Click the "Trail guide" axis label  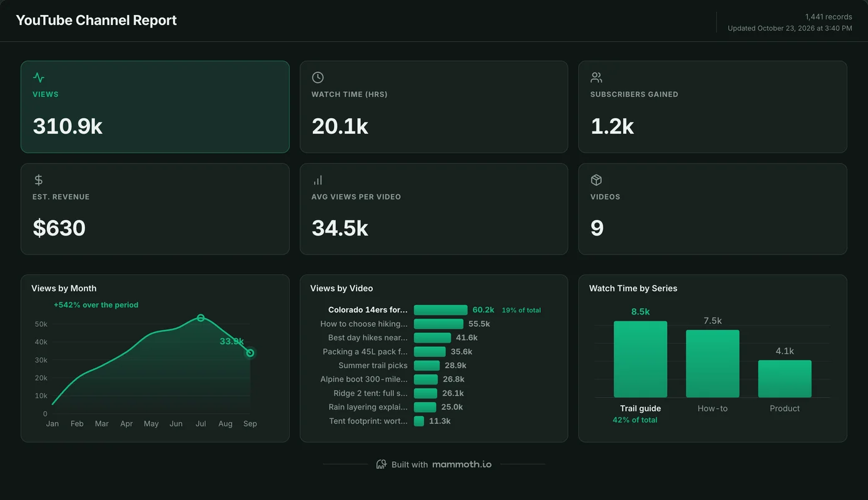(x=641, y=408)
